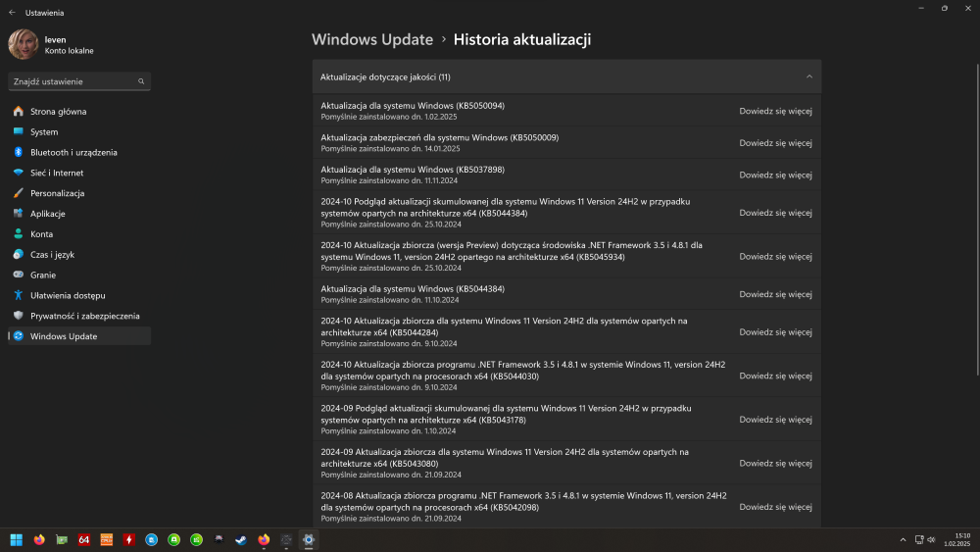Screen dimensions: 980x552
Task: Focus the Znajdź ustawienie search box
Action: [79, 81]
